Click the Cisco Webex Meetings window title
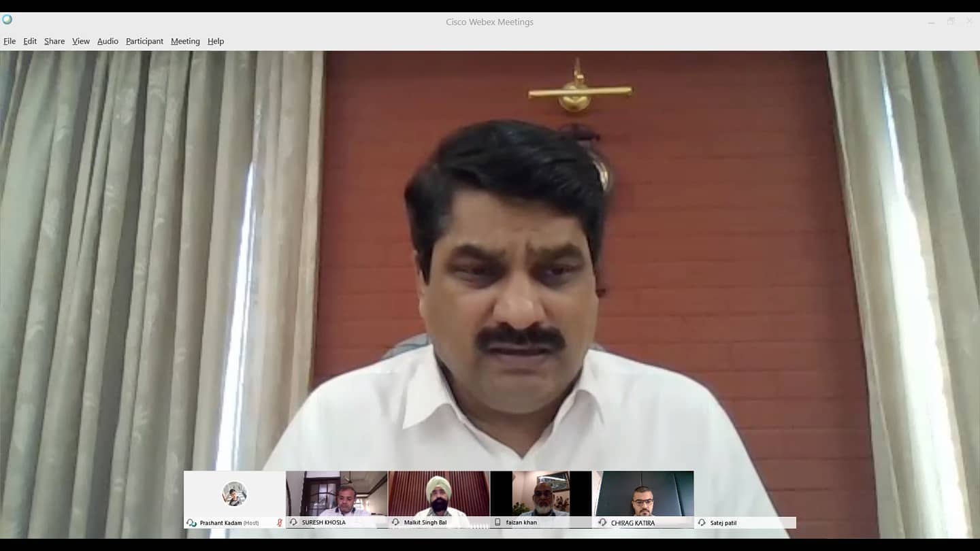 (489, 22)
